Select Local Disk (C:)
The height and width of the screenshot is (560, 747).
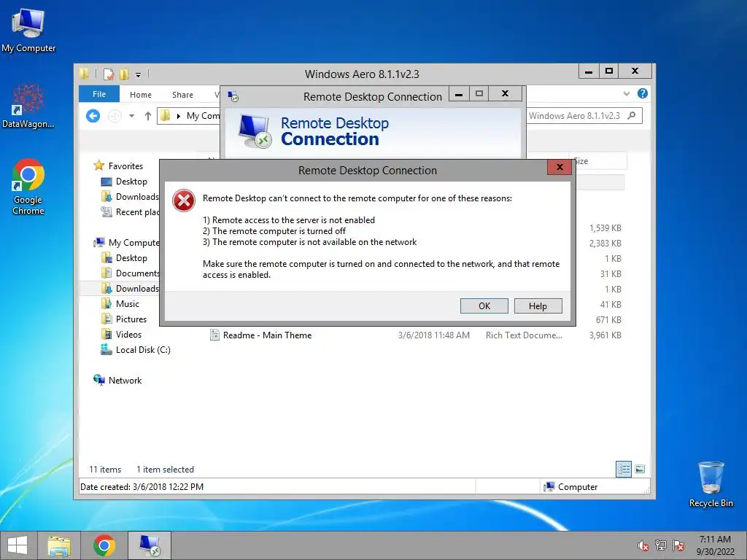coord(136,349)
